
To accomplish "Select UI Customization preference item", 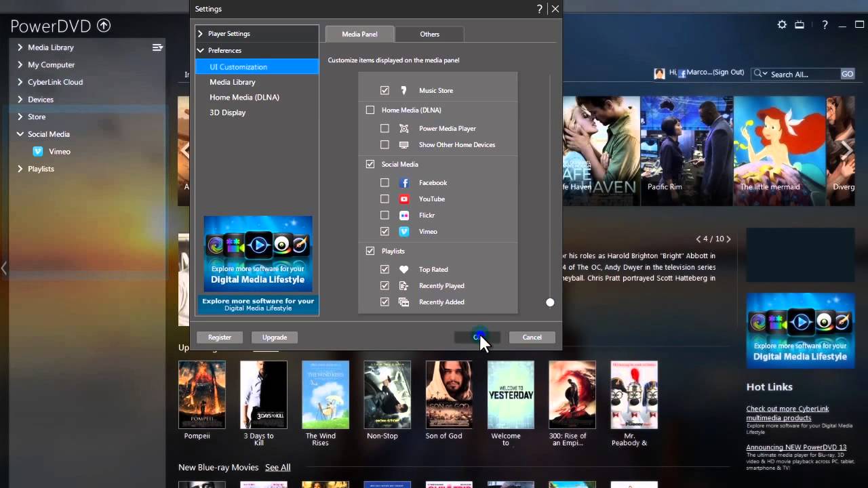I will point(256,66).
